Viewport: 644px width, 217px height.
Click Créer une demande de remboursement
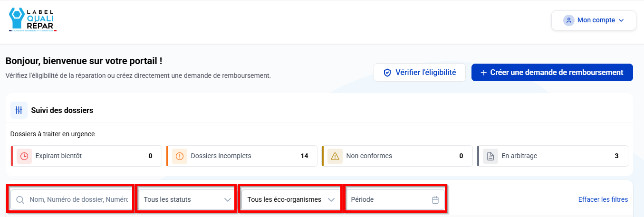tap(552, 73)
